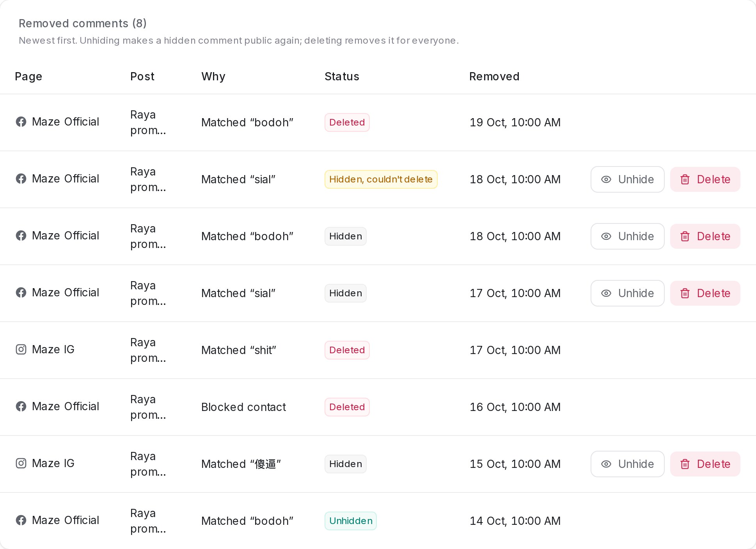Open the "Raya prom..." post in the Blocked contact row
This screenshot has width=756, height=549.
(148, 407)
